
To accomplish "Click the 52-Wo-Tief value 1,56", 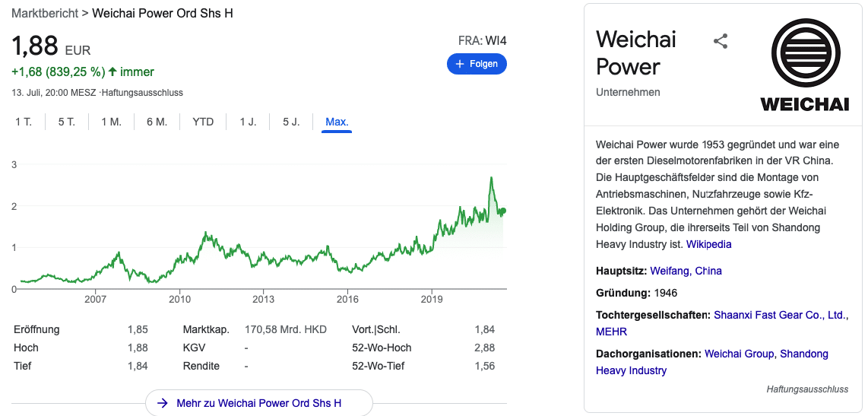I will 484,366.
